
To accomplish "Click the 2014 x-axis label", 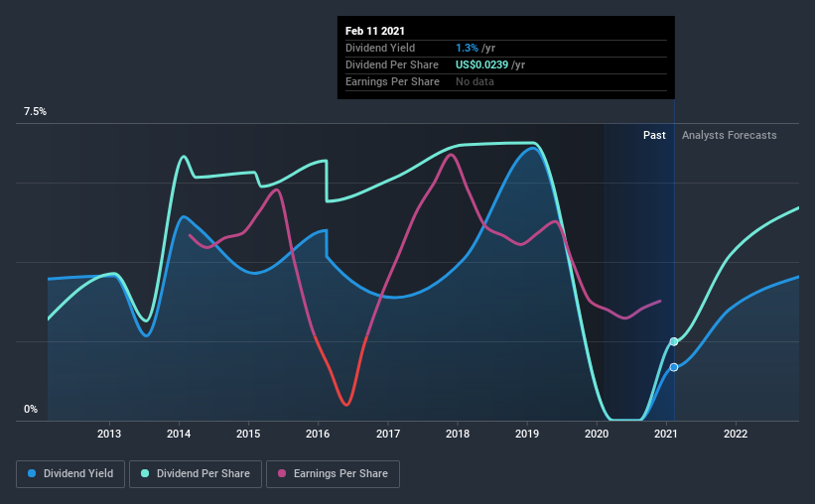I will pos(179,434).
